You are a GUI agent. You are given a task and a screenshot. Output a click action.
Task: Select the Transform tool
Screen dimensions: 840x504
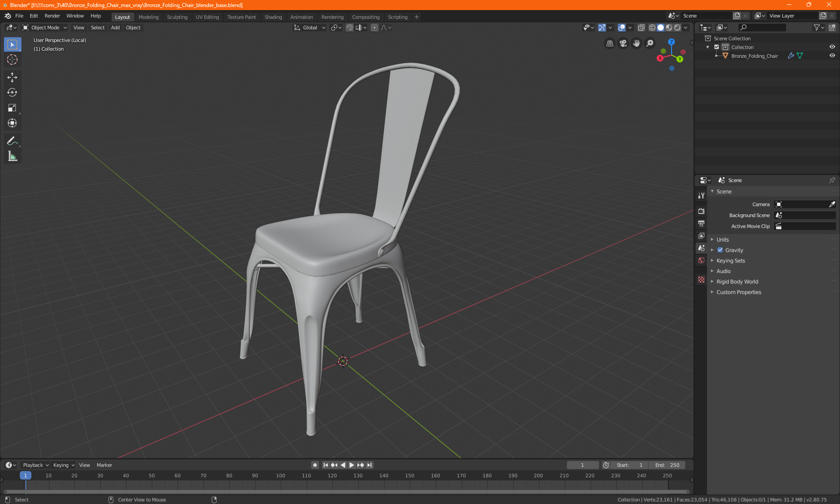(12, 123)
